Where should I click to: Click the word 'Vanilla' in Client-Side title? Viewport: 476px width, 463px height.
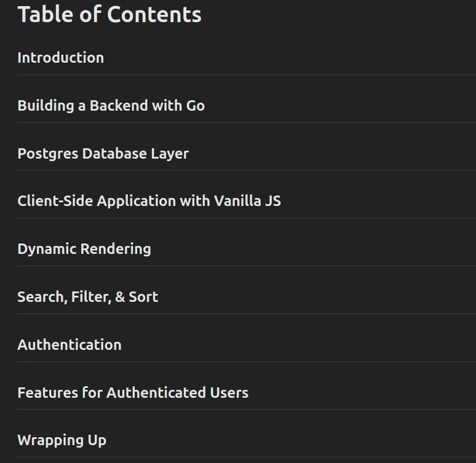coord(237,201)
